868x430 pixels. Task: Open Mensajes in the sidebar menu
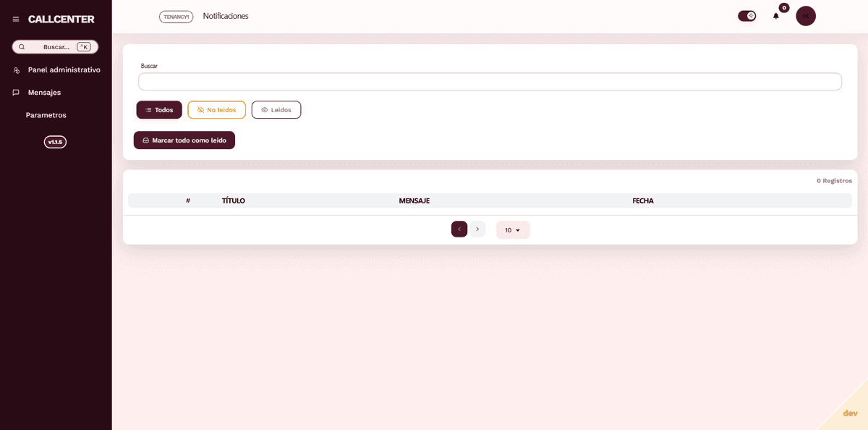tap(44, 93)
